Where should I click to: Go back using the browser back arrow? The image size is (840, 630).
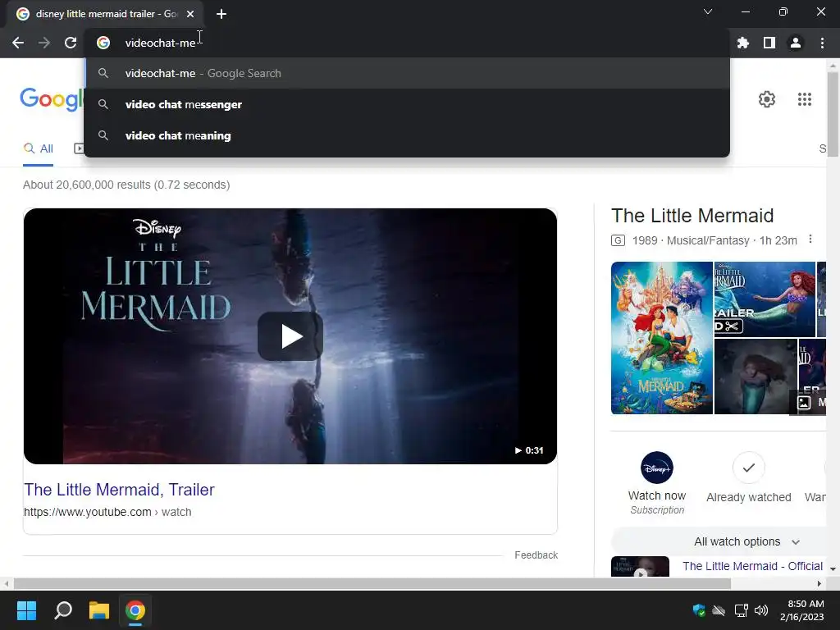coord(18,43)
